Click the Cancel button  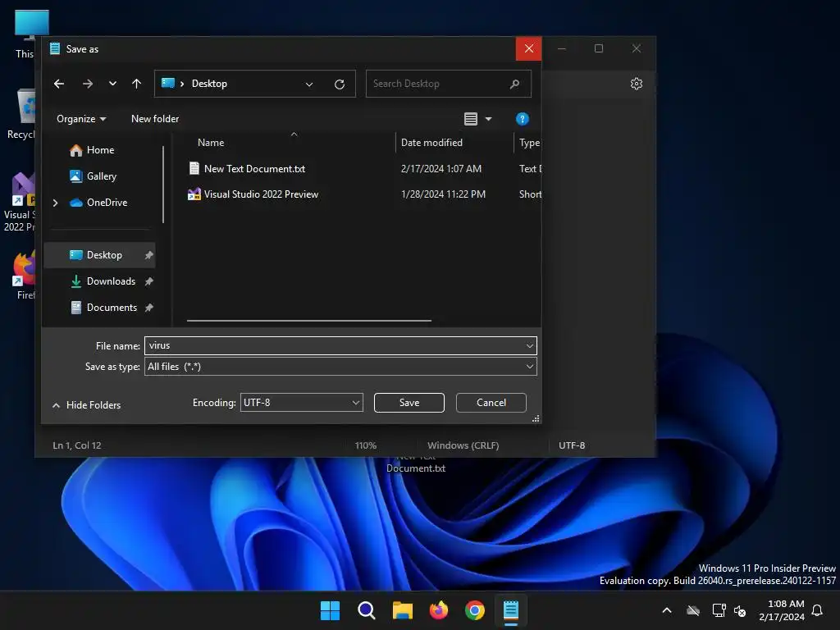pos(491,403)
